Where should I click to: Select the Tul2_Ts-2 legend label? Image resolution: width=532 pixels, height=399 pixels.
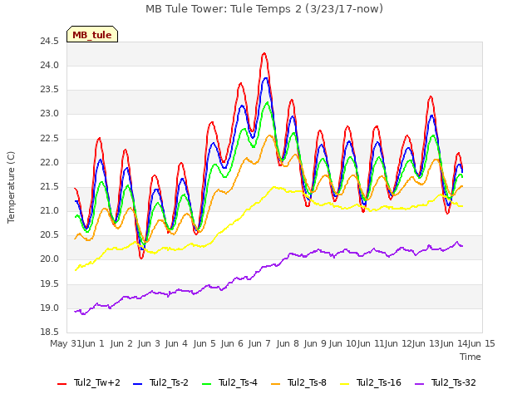click(169, 382)
